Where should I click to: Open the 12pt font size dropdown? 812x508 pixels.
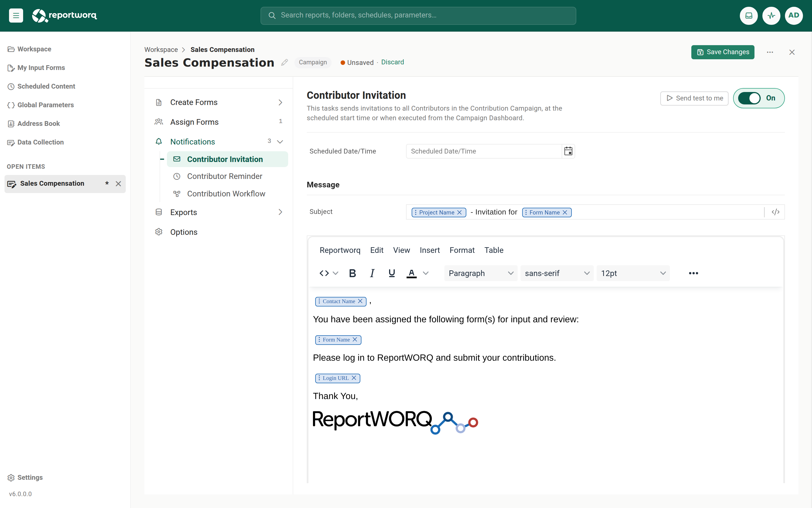coord(633,273)
